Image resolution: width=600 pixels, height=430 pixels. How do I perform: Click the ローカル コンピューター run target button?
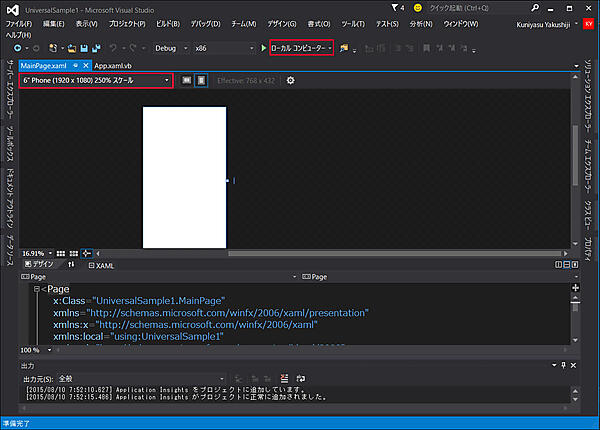(x=300, y=47)
